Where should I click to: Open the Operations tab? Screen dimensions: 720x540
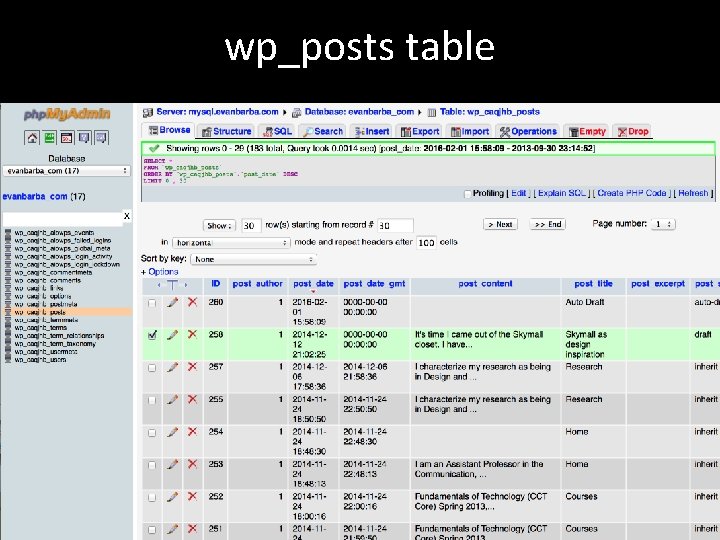pos(528,131)
